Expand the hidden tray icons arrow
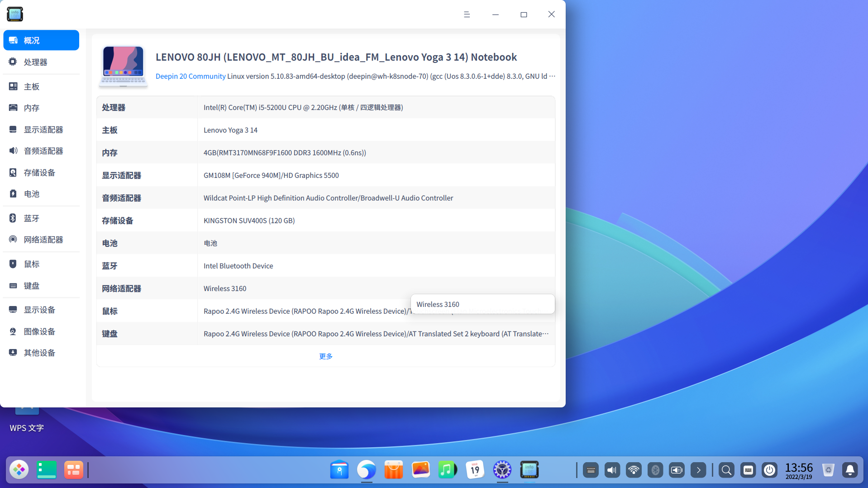 pos(698,470)
